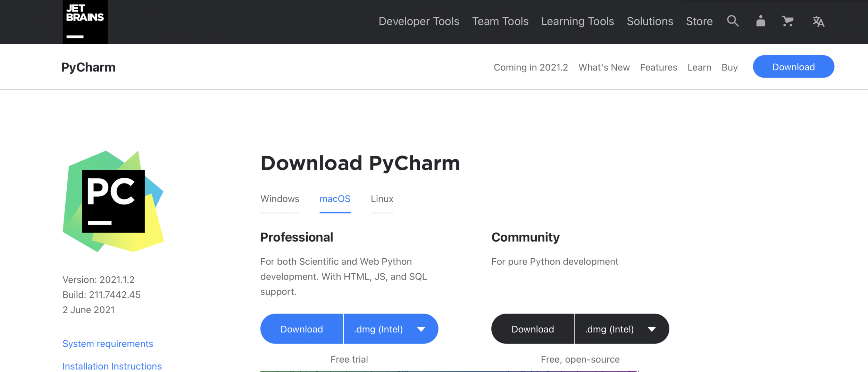
Task: Click the PyCharm product title link
Action: [x=88, y=67]
